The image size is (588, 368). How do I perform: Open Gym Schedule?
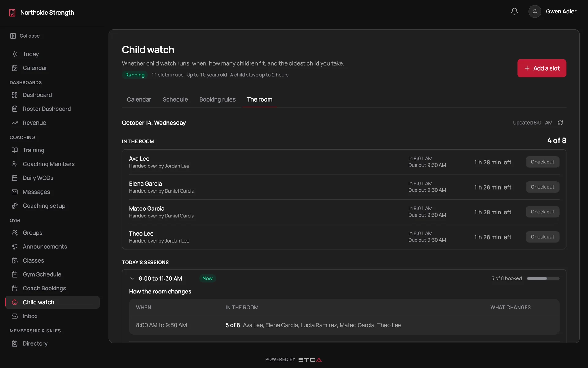tap(42, 274)
